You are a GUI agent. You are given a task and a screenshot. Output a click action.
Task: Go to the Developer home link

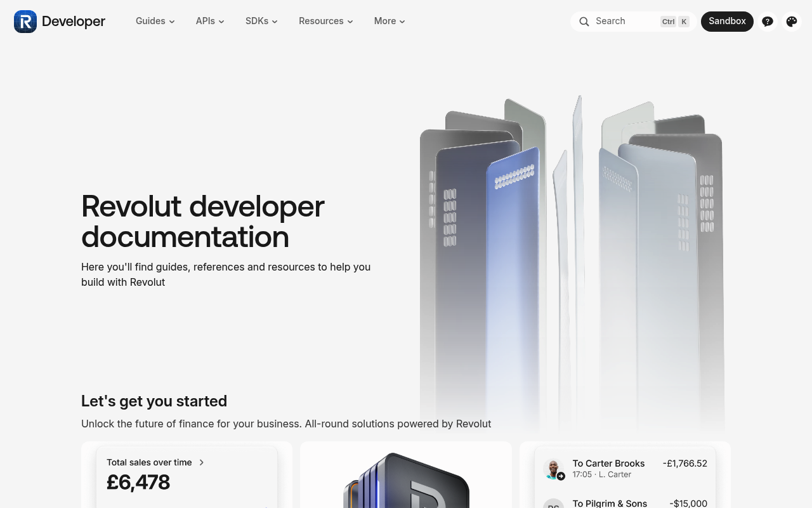pyautogui.click(x=60, y=22)
